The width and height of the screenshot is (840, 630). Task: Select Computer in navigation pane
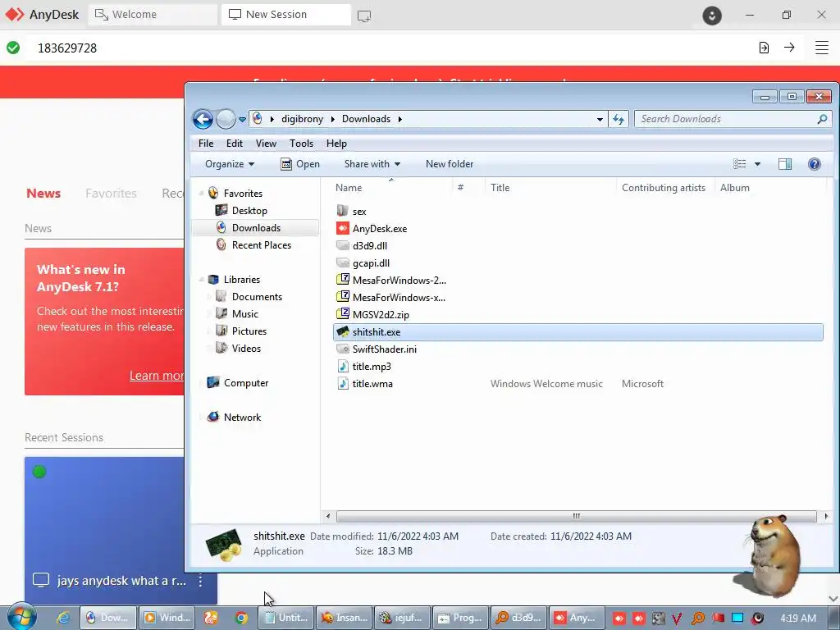[245, 382]
